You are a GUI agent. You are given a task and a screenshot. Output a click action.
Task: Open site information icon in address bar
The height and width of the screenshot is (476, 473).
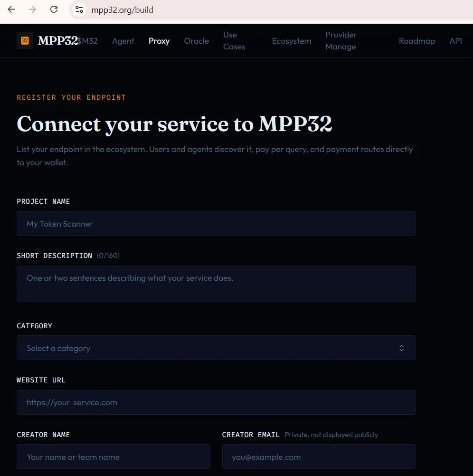point(79,10)
